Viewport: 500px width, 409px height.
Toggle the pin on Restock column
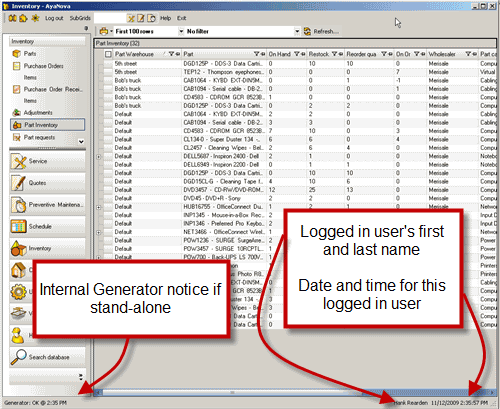341,54
